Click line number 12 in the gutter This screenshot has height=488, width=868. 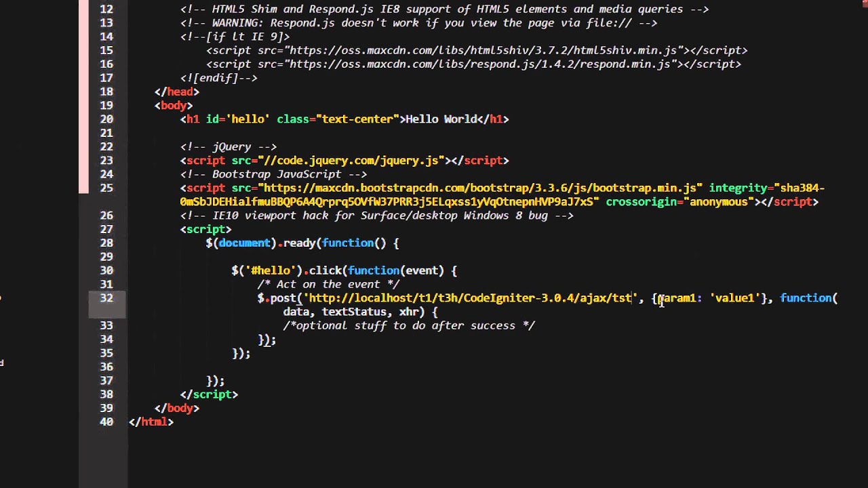[x=106, y=9]
